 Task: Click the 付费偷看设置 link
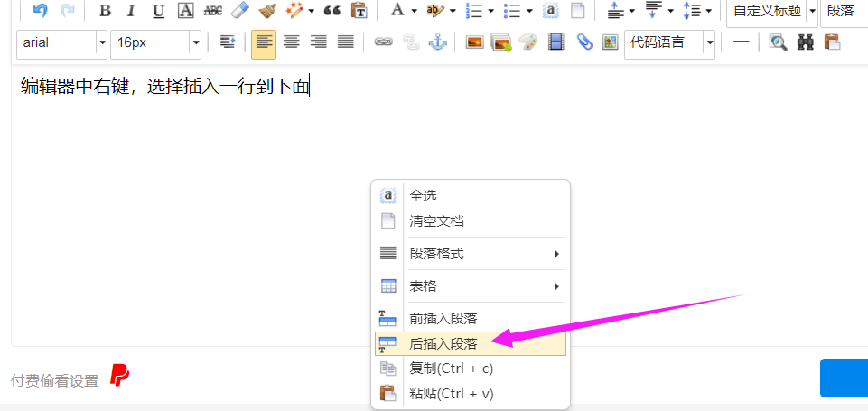54,380
